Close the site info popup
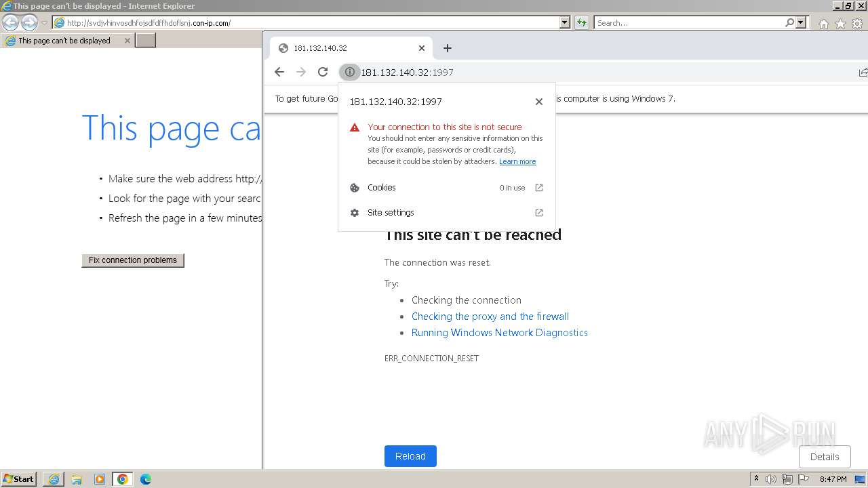This screenshot has height=488, width=868. pos(539,102)
